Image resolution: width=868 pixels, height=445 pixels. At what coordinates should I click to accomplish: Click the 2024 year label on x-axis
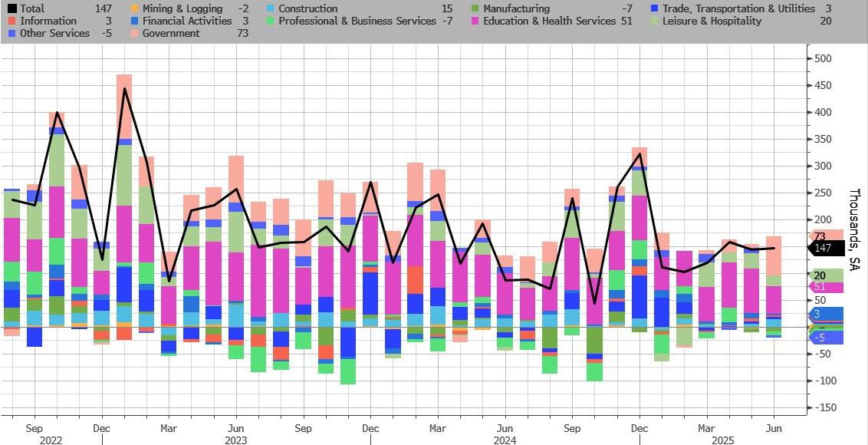tap(505, 440)
